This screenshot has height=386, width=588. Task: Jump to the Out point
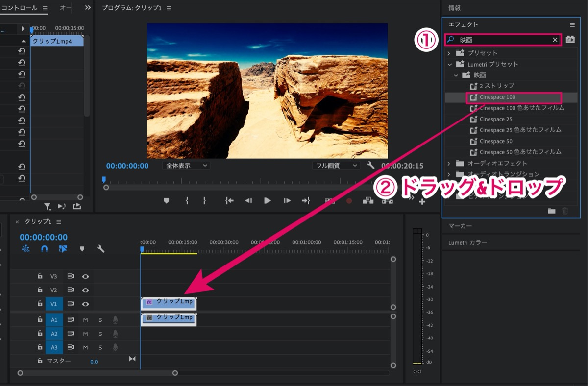tap(306, 201)
